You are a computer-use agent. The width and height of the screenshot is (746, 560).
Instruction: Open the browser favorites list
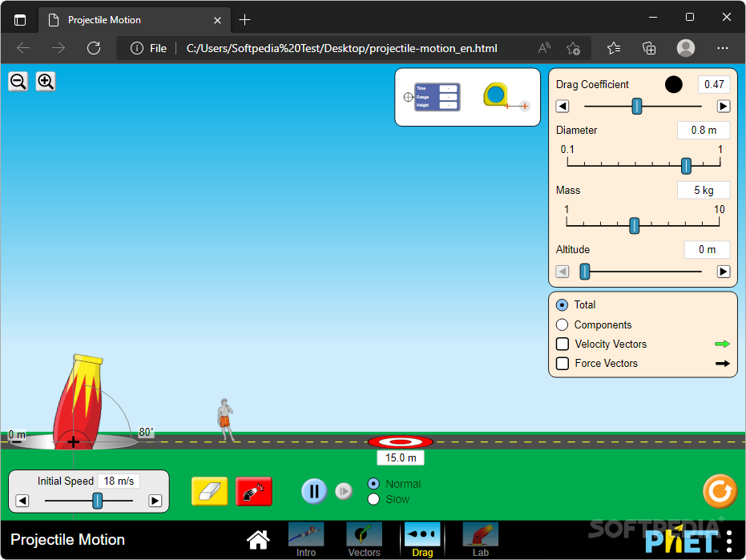[614, 48]
